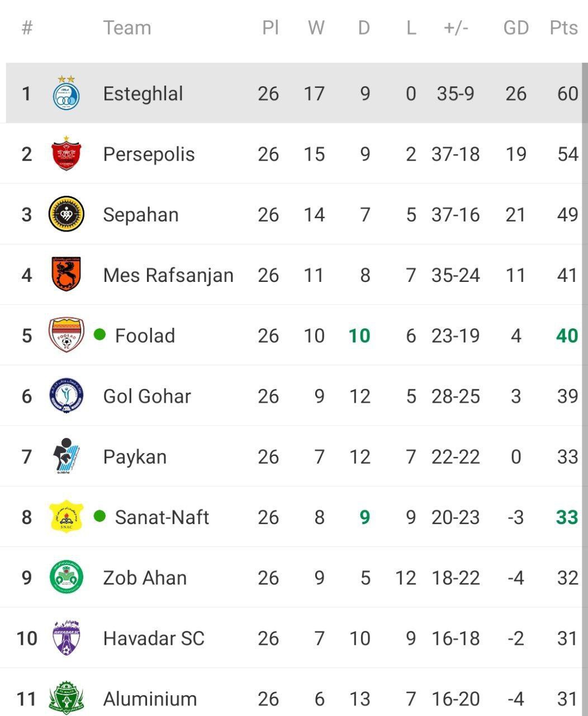Click the green live dot beside Foolad
Viewport: 588px width, 716px height.
coord(99,335)
